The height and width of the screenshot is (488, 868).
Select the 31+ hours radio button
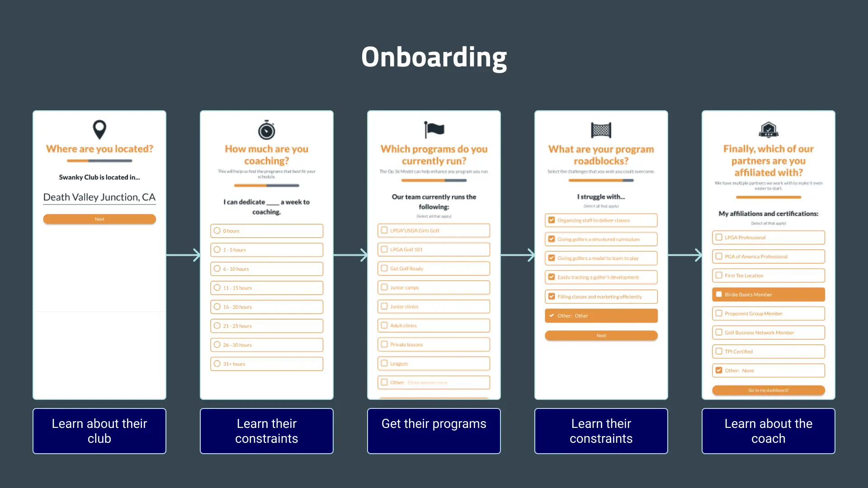tap(217, 363)
